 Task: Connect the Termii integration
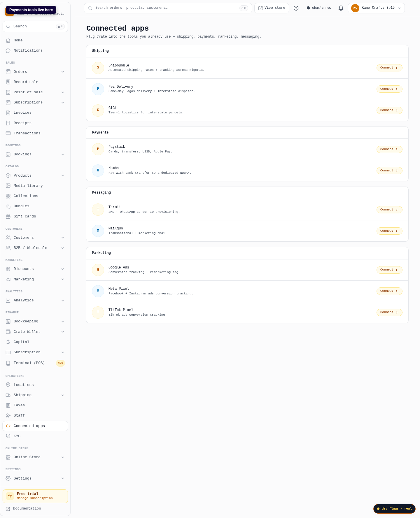coord(389,210)
